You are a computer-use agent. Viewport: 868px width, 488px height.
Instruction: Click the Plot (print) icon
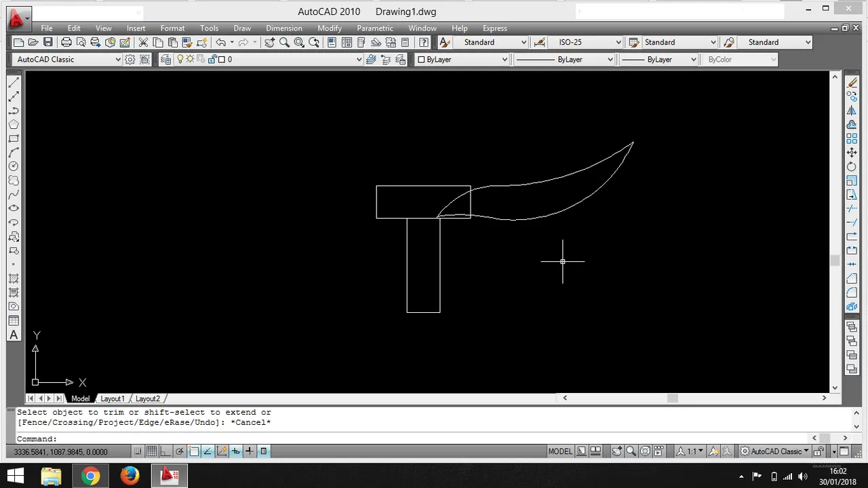[x=66, y=42]
